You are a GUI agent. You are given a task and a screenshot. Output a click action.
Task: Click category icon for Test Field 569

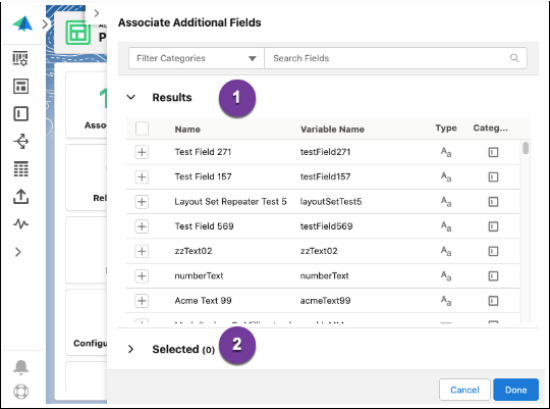[493, 226]
